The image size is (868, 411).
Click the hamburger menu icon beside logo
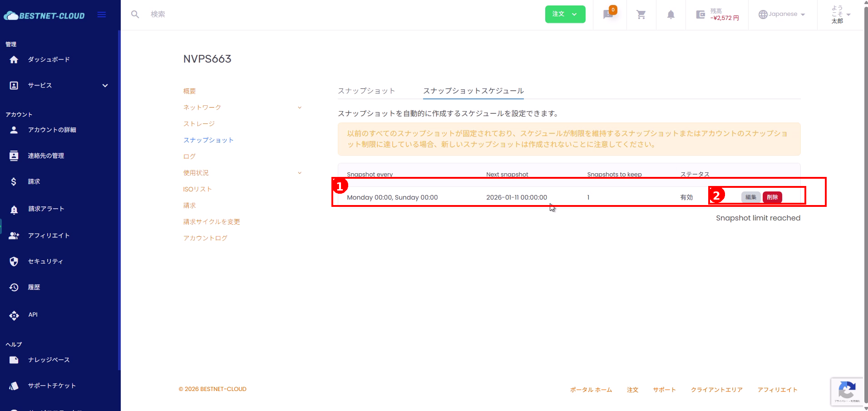102,15
